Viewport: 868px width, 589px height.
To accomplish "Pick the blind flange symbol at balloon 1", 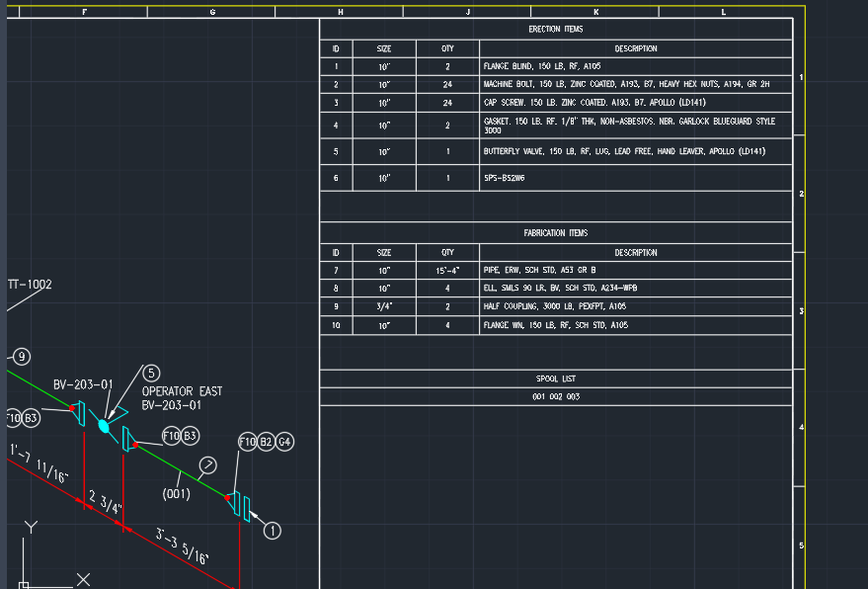I will (x=247, y=509).
